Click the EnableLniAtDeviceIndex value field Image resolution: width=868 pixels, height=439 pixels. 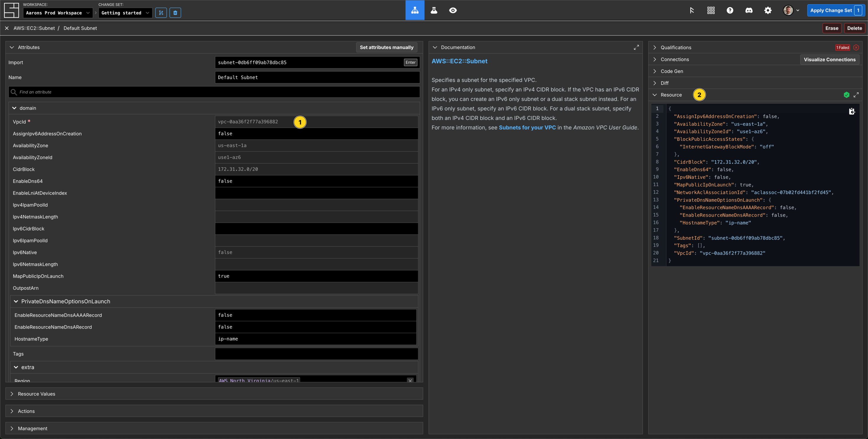pyautogui.click(x=316, y=193)
